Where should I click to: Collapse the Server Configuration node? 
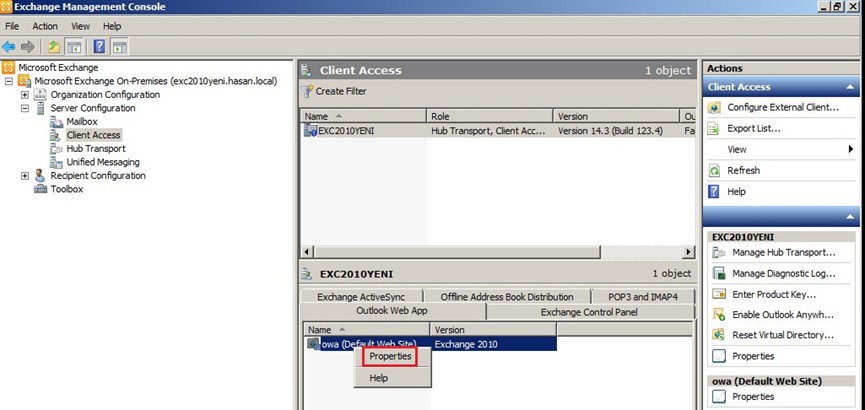pos(25,108)
